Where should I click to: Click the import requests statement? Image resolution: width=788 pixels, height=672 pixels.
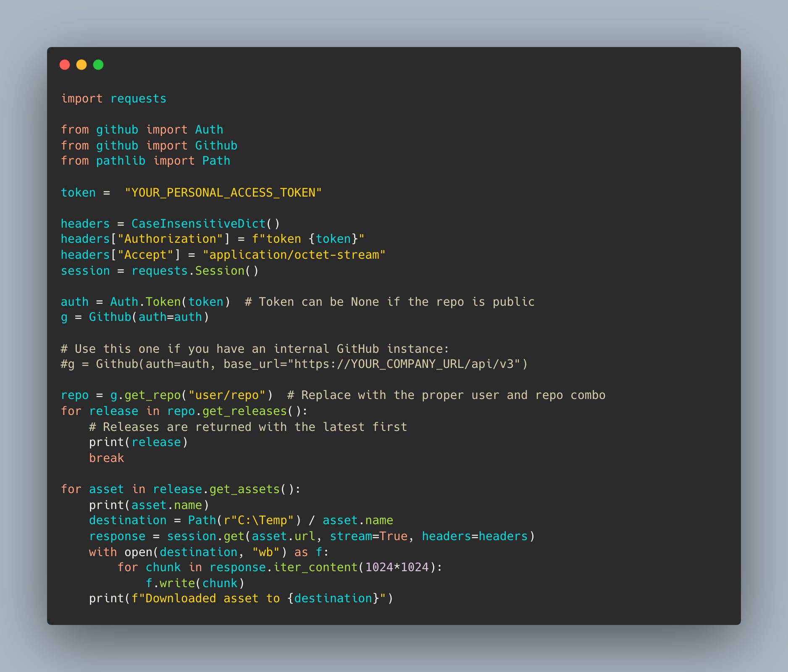click(113, 98)
